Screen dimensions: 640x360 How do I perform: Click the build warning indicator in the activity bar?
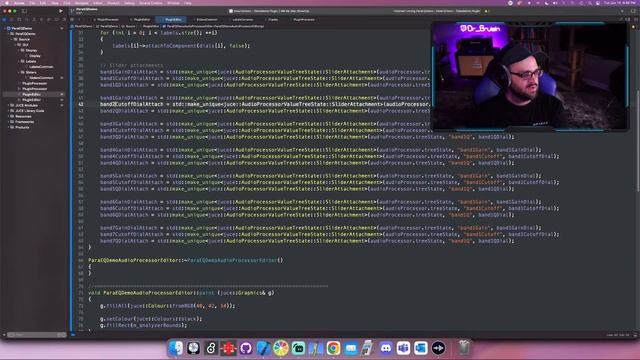(486, 11)
